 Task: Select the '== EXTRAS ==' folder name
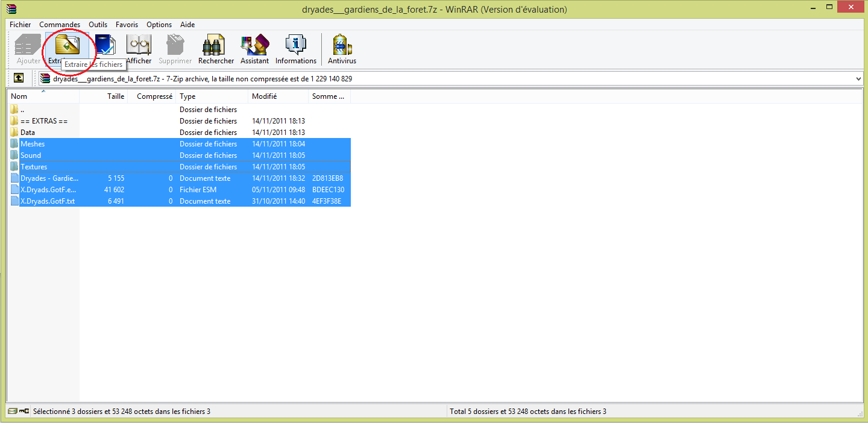click(44, 121)
